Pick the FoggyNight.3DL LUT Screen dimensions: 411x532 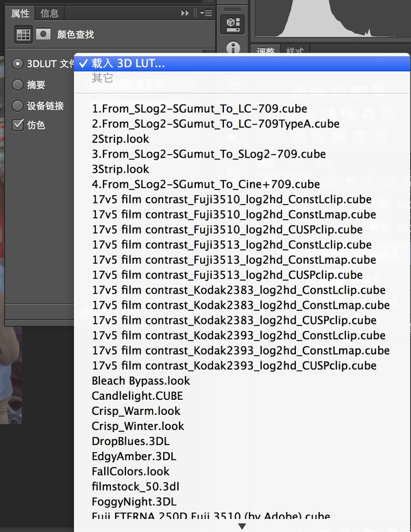pos(242,502)
